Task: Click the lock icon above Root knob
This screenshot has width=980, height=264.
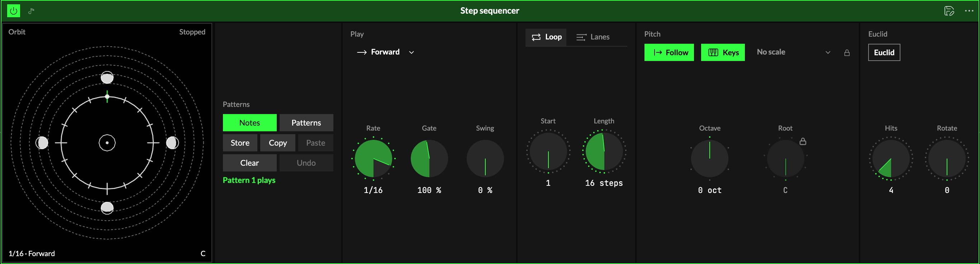Action: (x=803, y=141)
